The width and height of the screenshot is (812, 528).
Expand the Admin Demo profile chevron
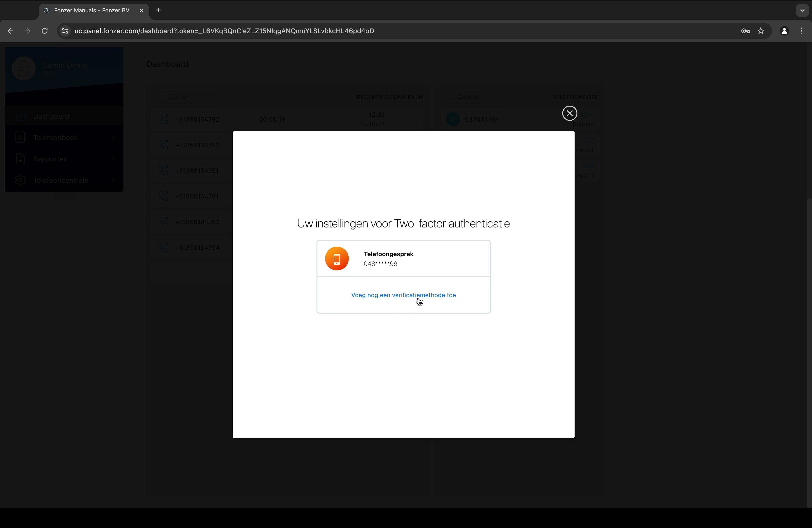pyautogui.click(x=113, y=69)
